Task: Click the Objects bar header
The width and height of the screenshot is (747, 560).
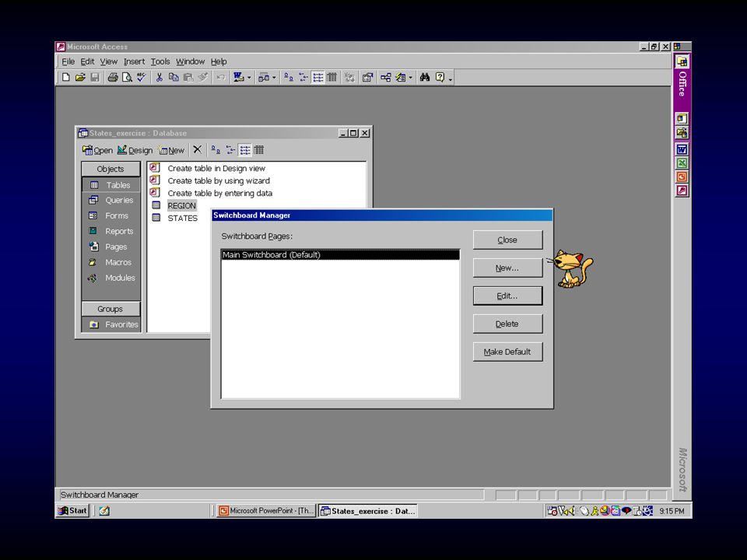Action: coord(111,169)
